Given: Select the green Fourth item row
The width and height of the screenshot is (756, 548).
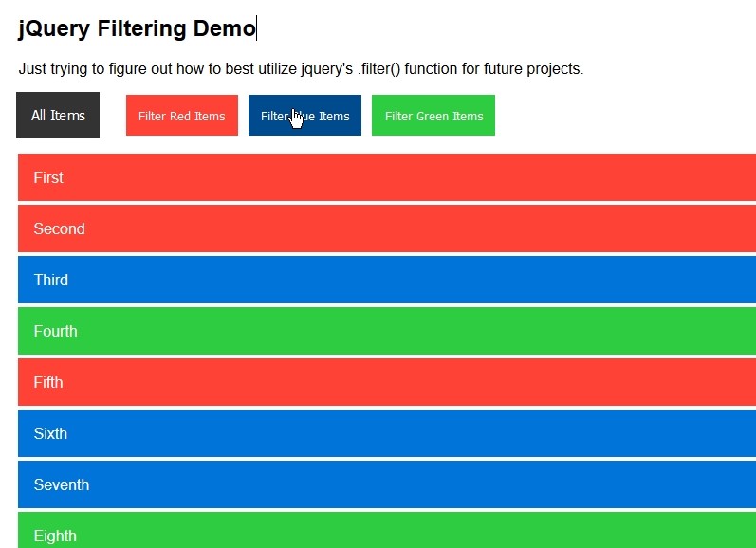Looking at the screenshot, I should 386,331.
